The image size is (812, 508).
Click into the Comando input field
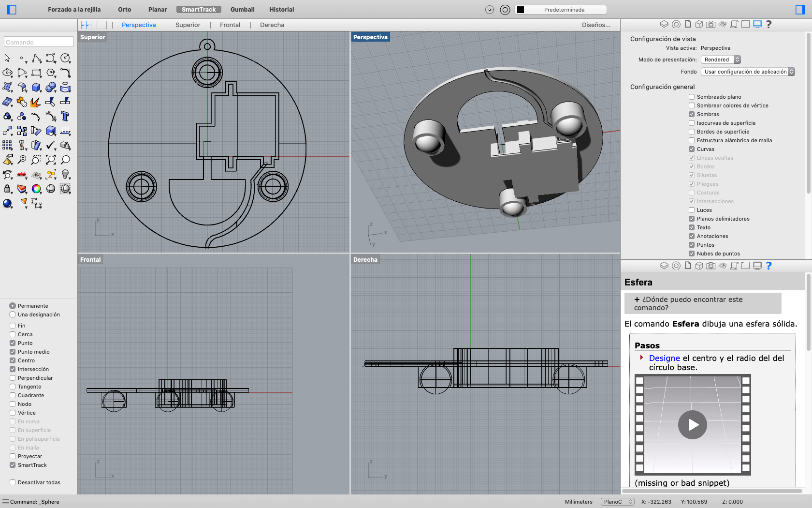click(x=39, y=42)
